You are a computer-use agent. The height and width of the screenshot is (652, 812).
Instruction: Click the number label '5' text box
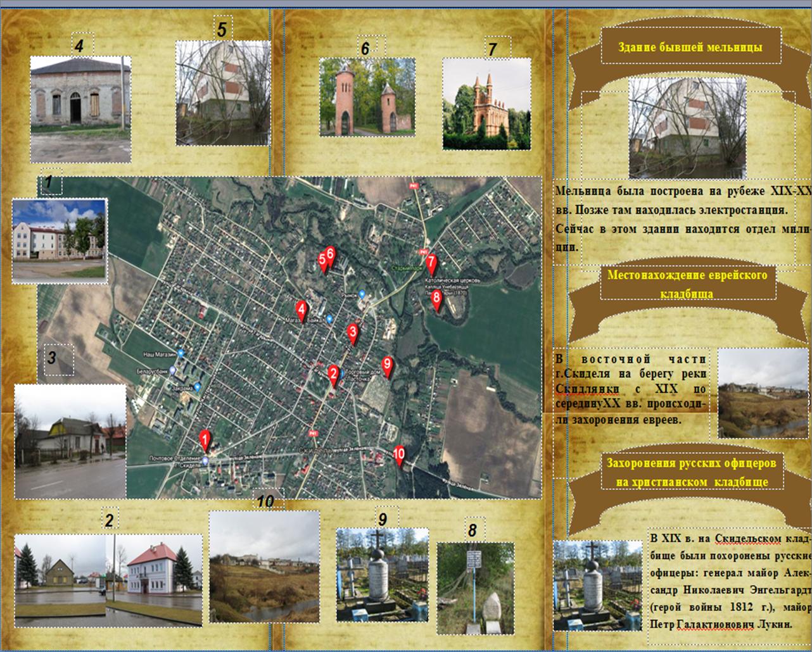[x=222, y=29]
